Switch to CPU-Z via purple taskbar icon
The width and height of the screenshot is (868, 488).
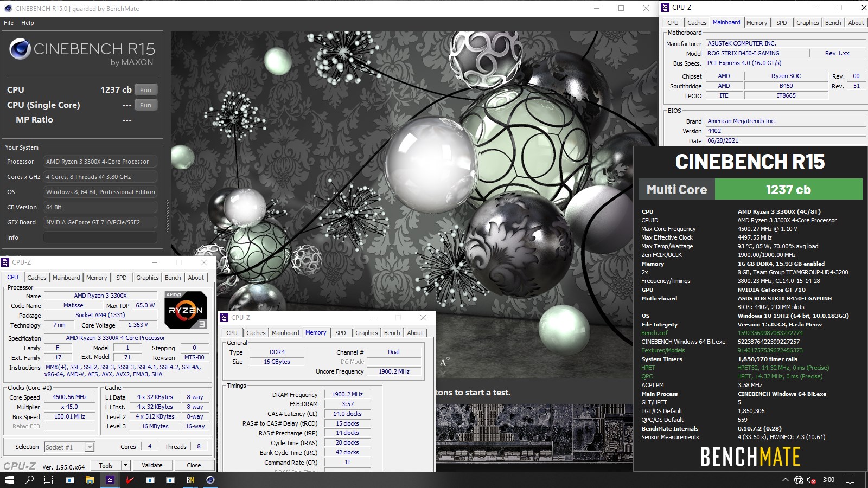point(110,480)
